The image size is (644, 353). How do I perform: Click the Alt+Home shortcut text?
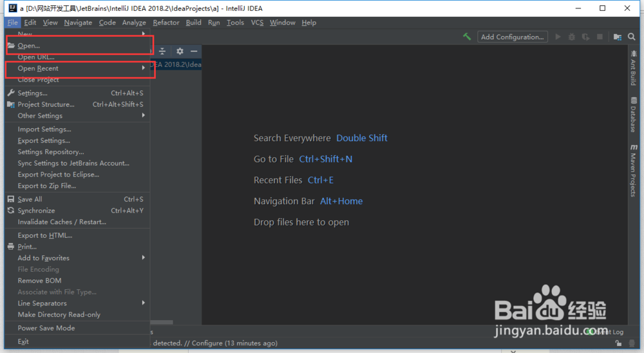tap(341, 201)
